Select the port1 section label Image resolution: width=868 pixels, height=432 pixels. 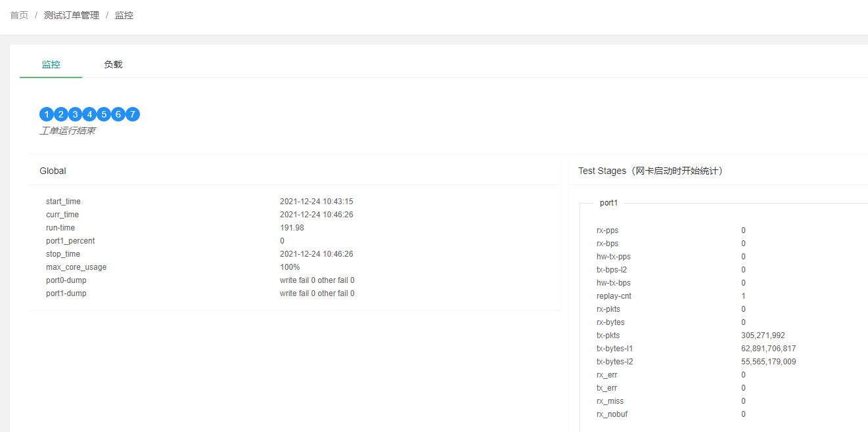tap(609, 203)
